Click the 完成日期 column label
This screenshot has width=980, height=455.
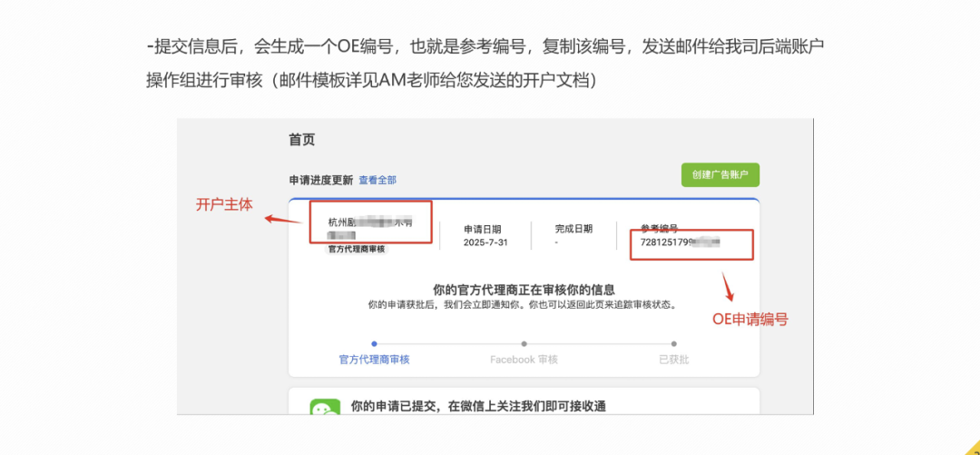coord(573,229)
